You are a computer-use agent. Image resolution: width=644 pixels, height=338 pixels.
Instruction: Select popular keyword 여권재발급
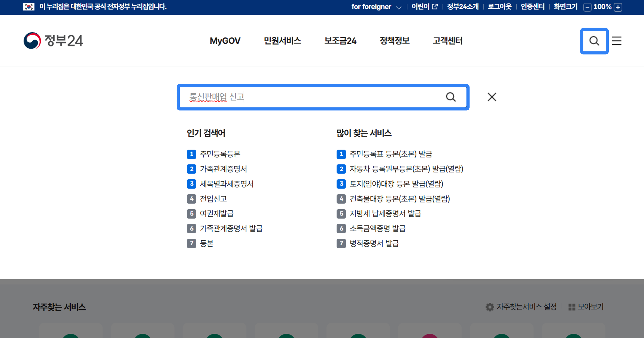click(217, 213)
